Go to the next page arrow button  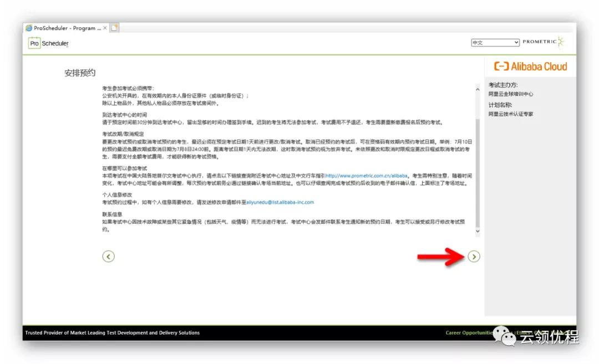(x=474, y=257)
